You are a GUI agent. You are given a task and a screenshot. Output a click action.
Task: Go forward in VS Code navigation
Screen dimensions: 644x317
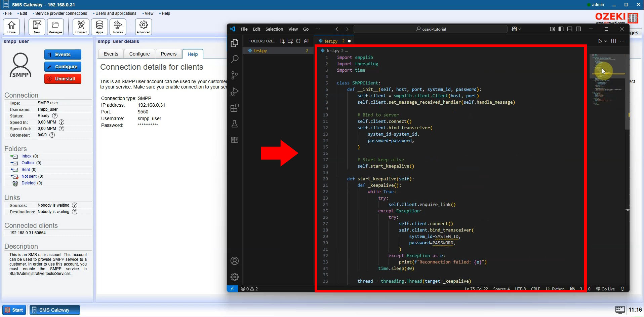tap(347, 29)
